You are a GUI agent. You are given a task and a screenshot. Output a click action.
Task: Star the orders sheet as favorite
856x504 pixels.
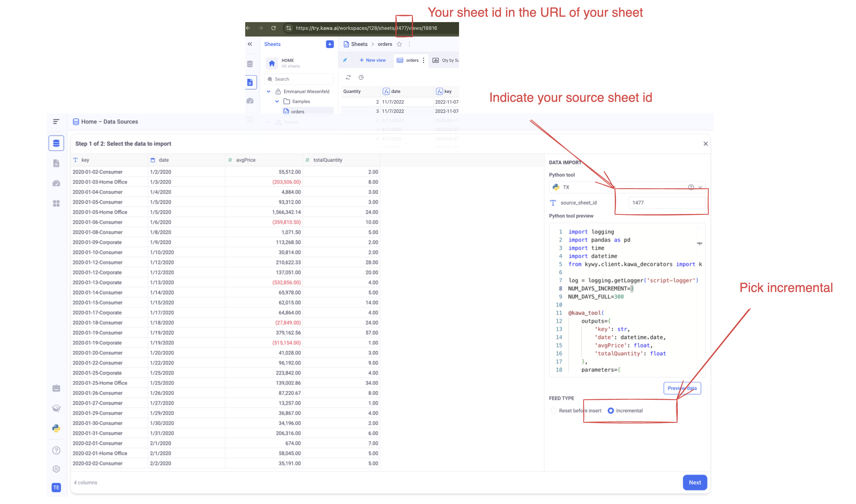(399, 44)
